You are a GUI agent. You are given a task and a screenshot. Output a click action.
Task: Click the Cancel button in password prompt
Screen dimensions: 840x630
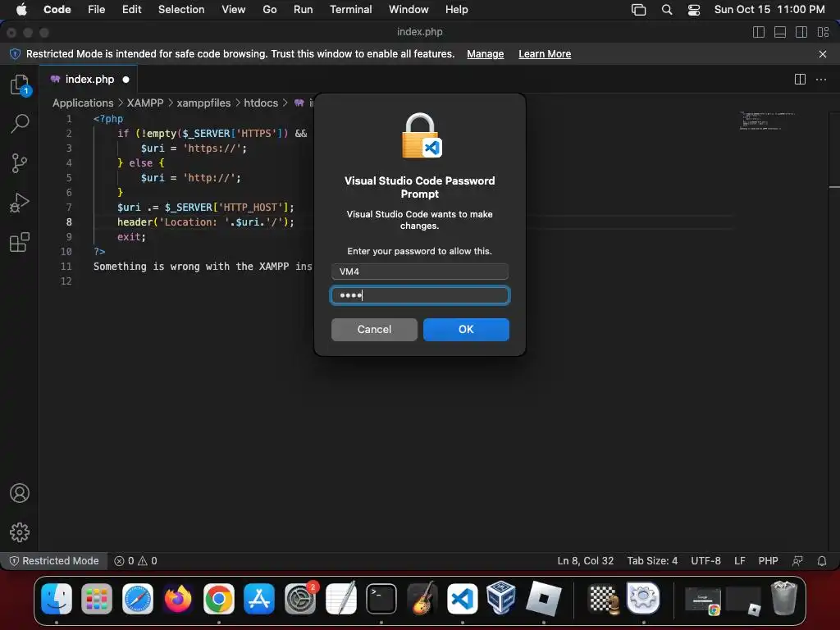pyautogui.click(x=374, y=330)
